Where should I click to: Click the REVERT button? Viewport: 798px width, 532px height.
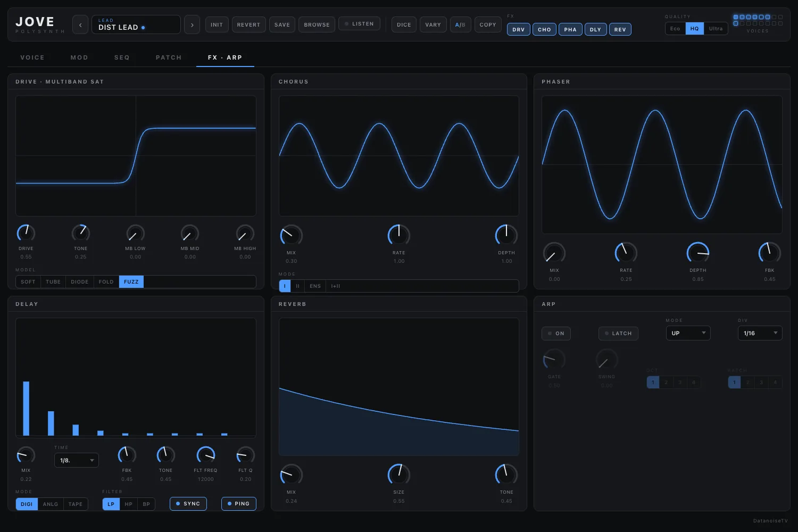[248, 24]
